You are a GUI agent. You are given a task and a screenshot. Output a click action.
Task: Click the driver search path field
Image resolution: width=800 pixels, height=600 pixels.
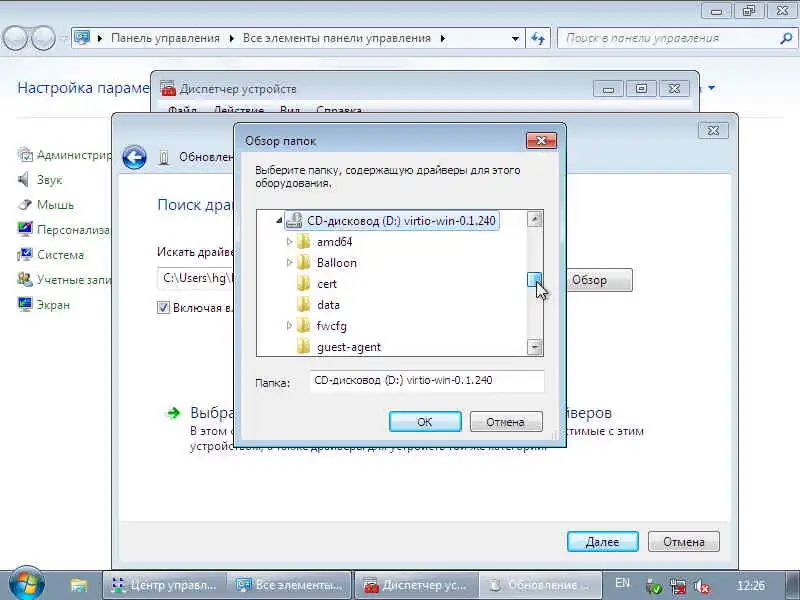pyautogui.click(x=195, y=278)
